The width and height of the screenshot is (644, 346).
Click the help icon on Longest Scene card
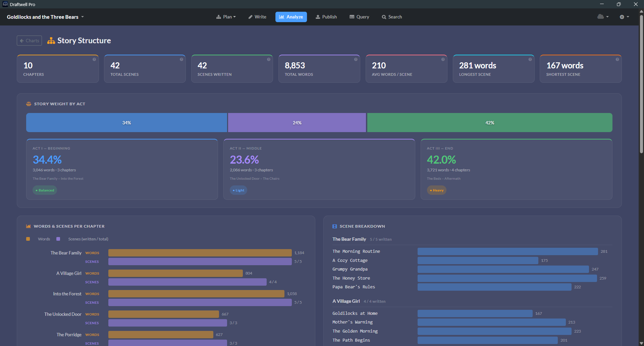click(x=530, y=59)
